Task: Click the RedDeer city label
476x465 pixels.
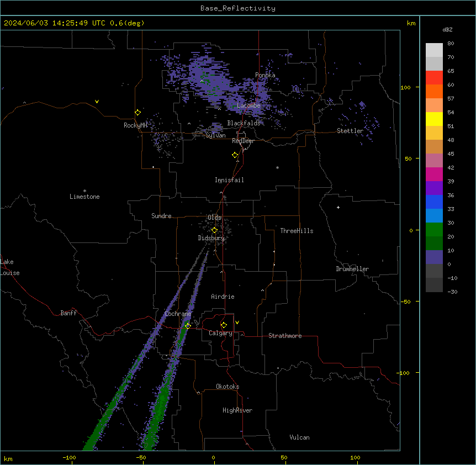Action: [243, 141]
